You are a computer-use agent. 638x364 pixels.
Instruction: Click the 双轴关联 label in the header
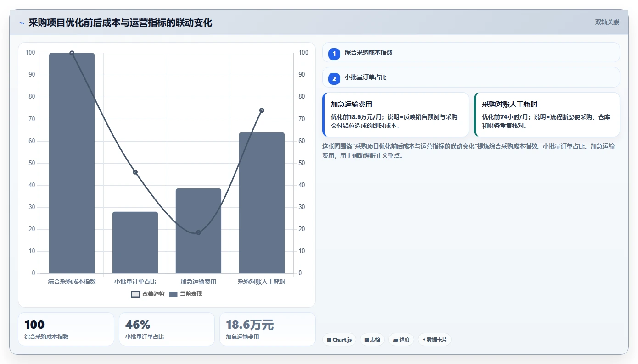[x=607, y=22]
